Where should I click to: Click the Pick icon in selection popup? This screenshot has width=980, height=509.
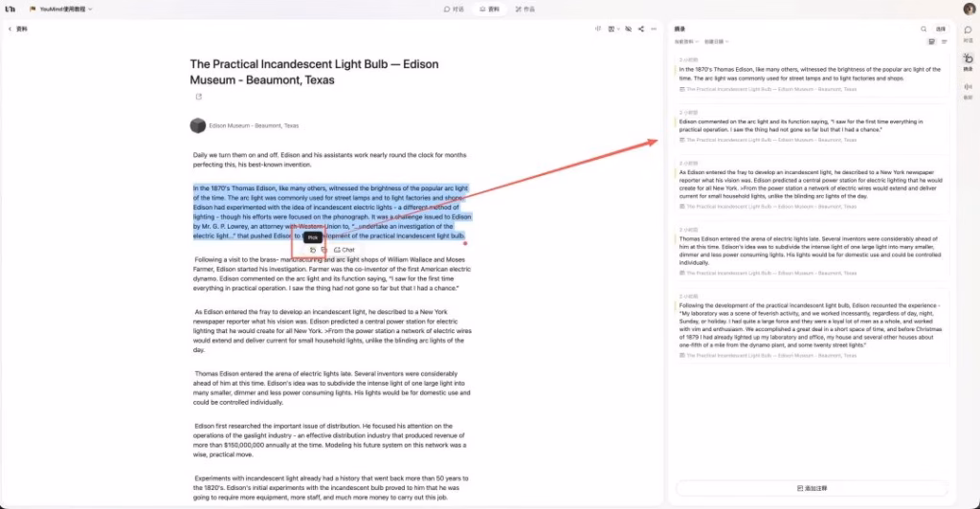313,250
